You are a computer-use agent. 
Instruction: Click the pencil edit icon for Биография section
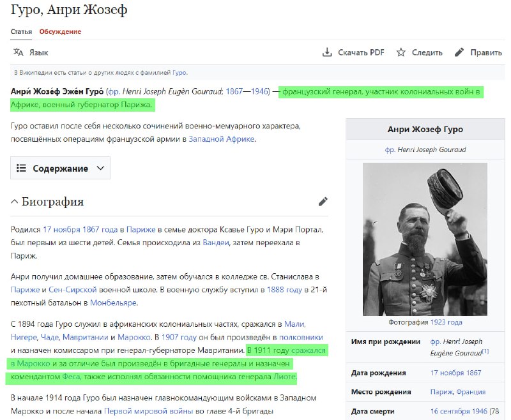coord(323,202)
